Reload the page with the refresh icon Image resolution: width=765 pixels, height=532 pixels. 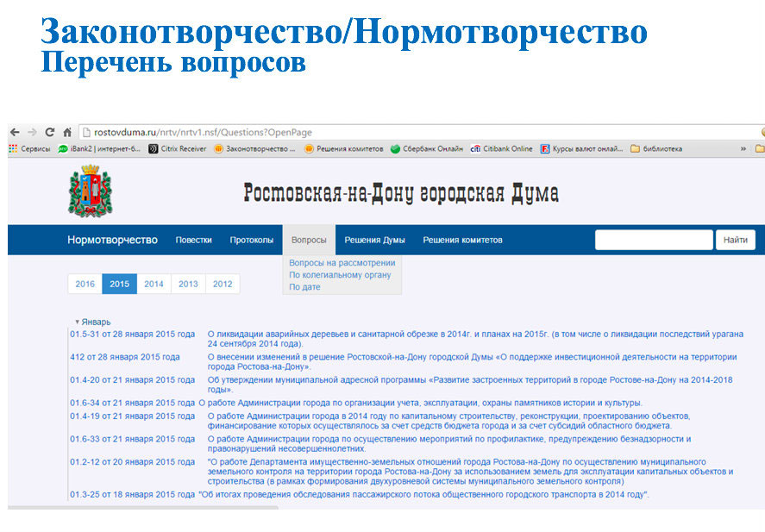pos(50,132)
